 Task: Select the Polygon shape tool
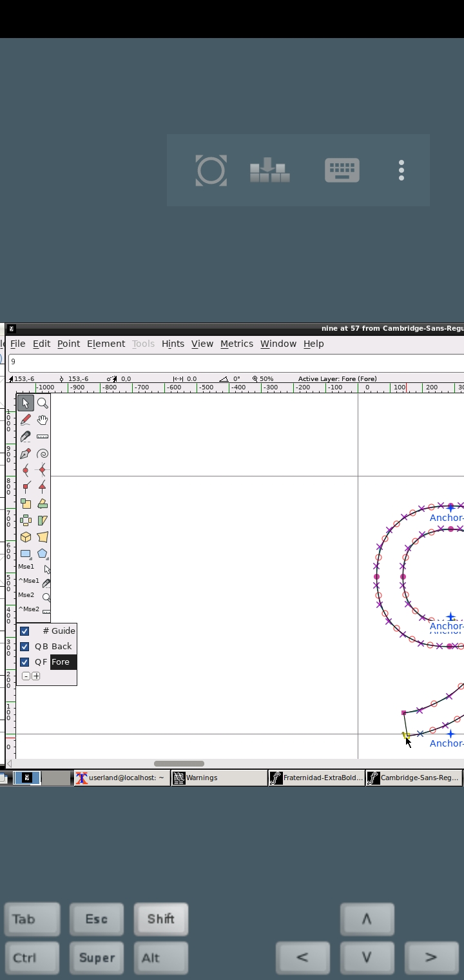[x=43, y=554]
